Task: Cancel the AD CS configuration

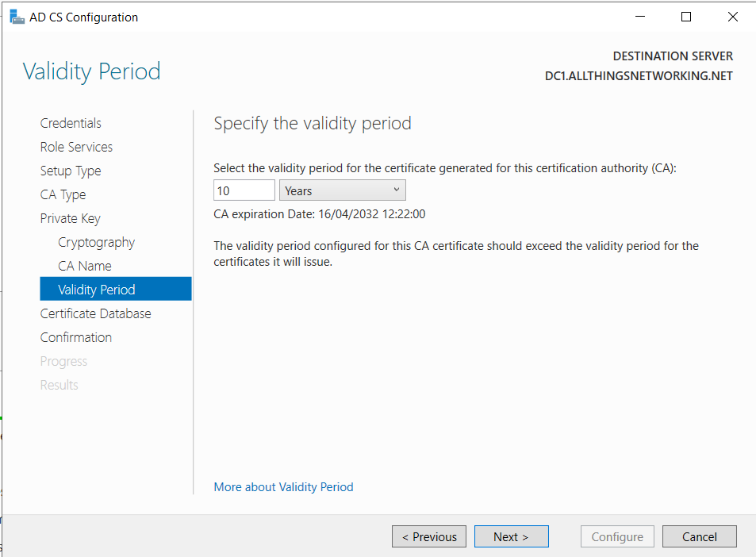Action: tap(700, 536)
